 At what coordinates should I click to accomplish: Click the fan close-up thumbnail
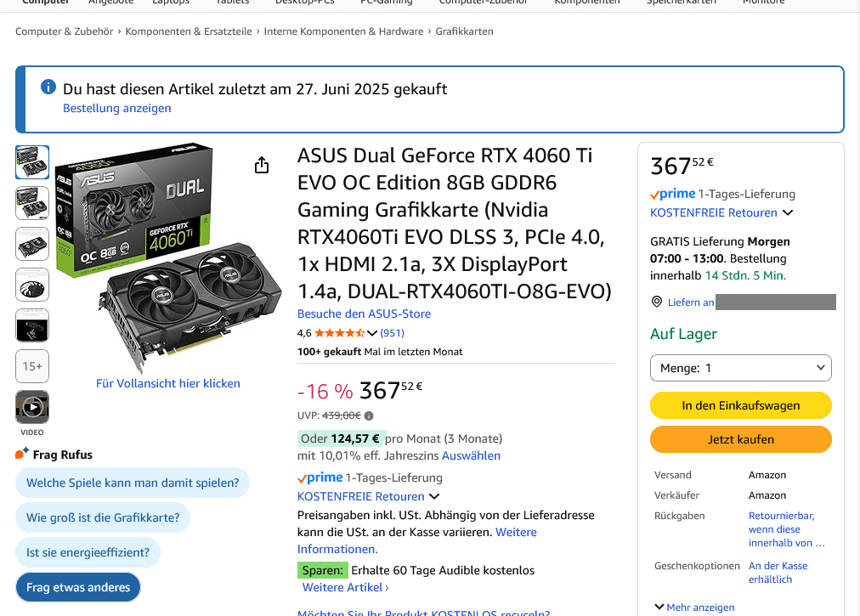click(32, 285)
